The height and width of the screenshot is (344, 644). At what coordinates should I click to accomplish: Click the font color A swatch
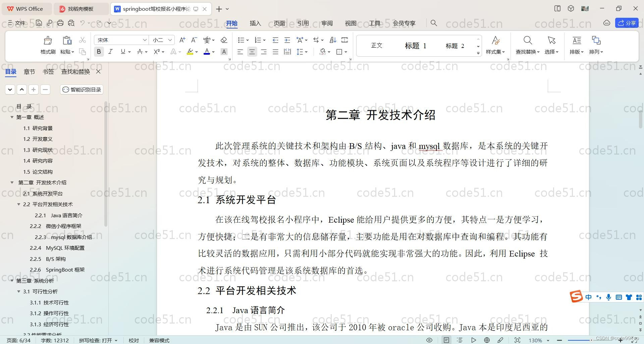[207, 52]
